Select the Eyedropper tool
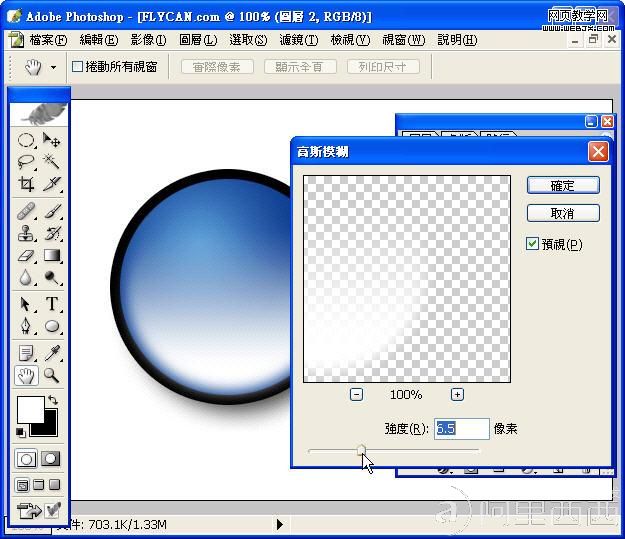Image resolution: width=625 pixels, height=539 pixels. tap(52, 353)
